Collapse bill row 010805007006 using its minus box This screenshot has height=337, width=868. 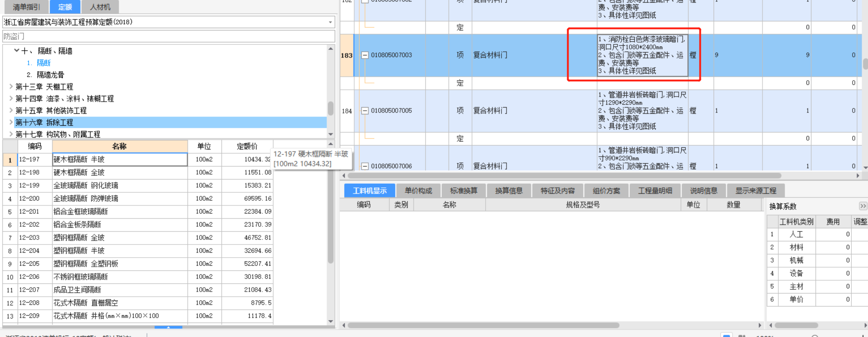[365, 166]
